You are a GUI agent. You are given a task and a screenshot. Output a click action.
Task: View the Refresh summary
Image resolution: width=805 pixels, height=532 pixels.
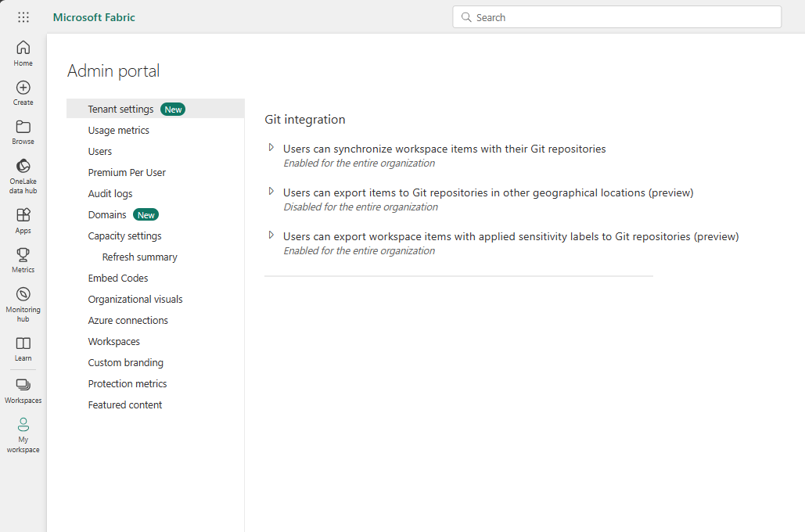click(x=139, y=257)
